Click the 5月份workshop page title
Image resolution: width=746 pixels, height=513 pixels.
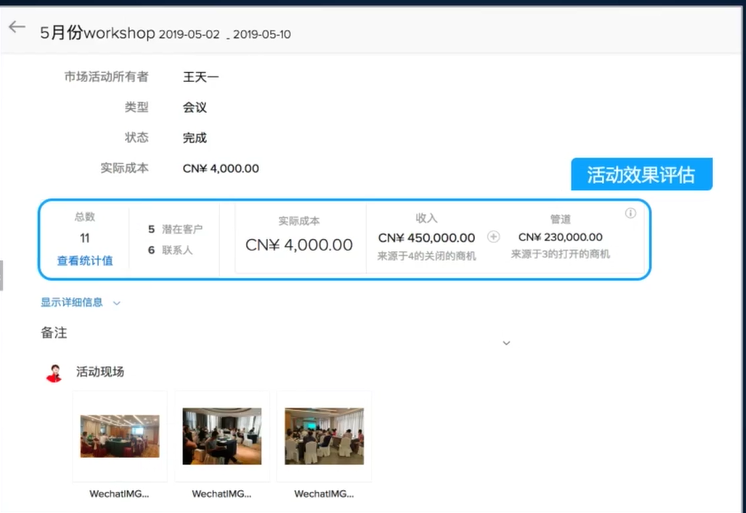pyautogui.click(x=97, y=33)
